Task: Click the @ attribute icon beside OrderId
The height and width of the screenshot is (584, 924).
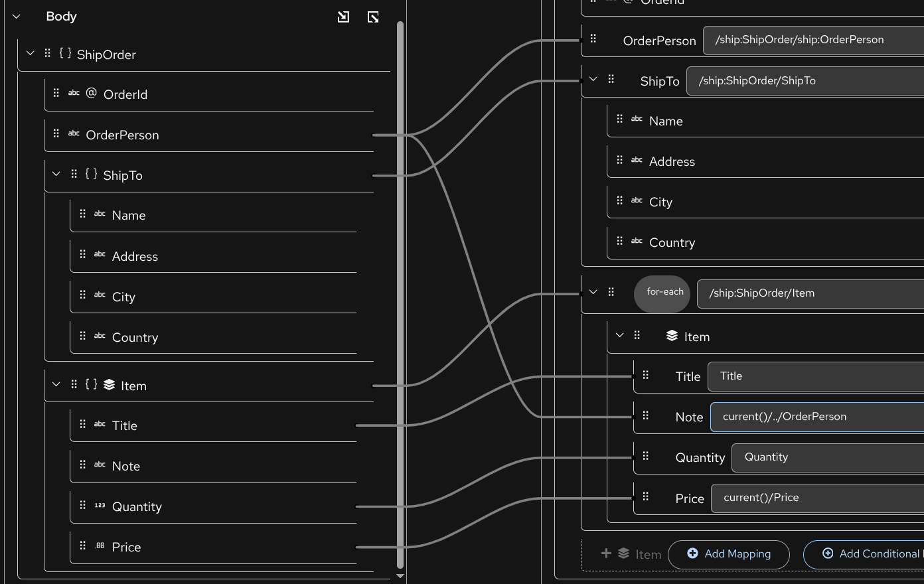Action: (90, 94)
